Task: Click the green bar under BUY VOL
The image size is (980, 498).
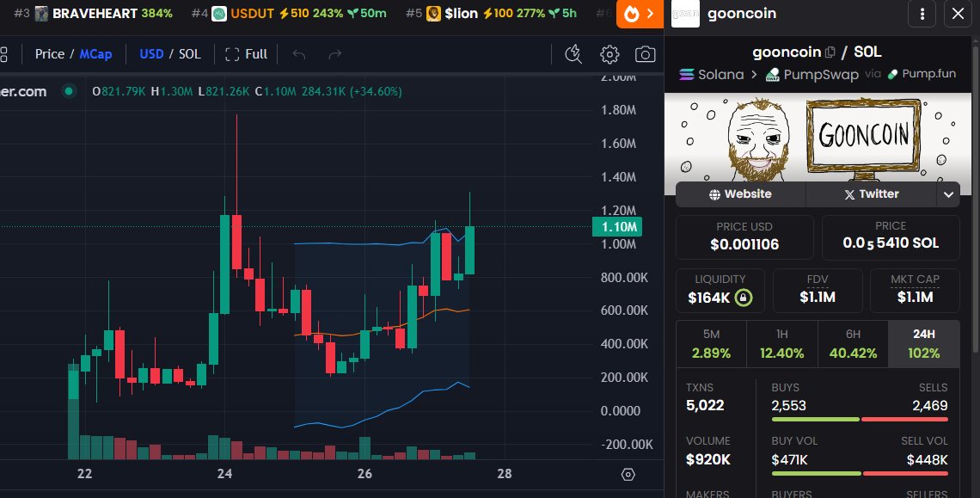Action: pos(817,474)
